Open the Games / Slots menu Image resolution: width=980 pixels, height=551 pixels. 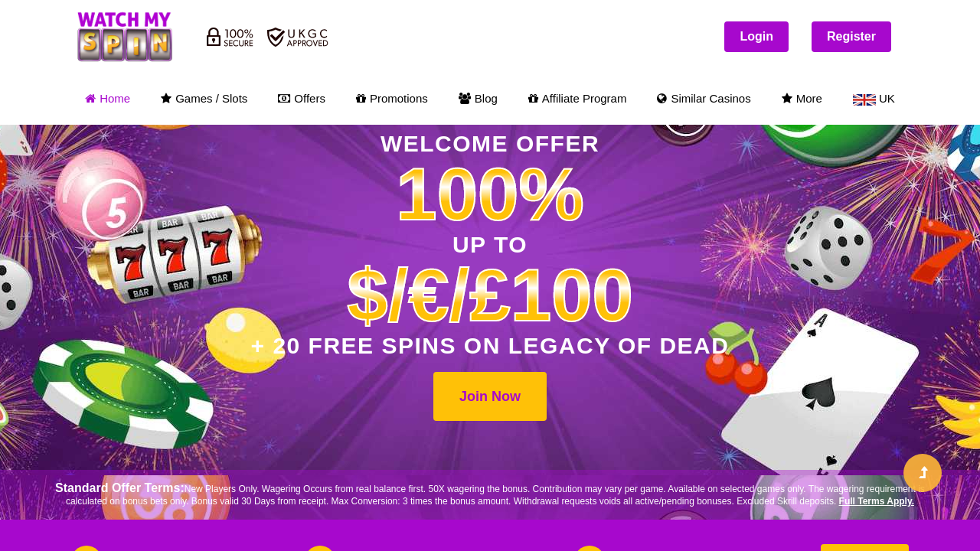coord(204,99)
